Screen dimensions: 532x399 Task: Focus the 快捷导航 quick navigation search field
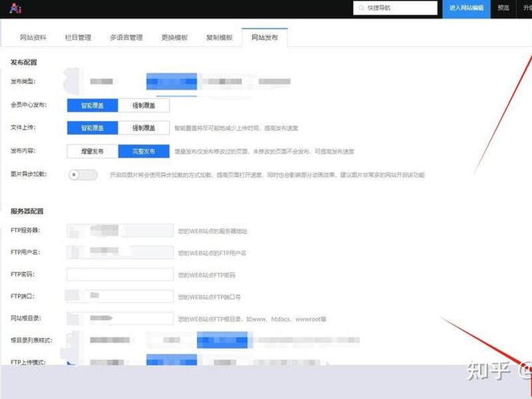pyautogui.click(x=395, y=8)
